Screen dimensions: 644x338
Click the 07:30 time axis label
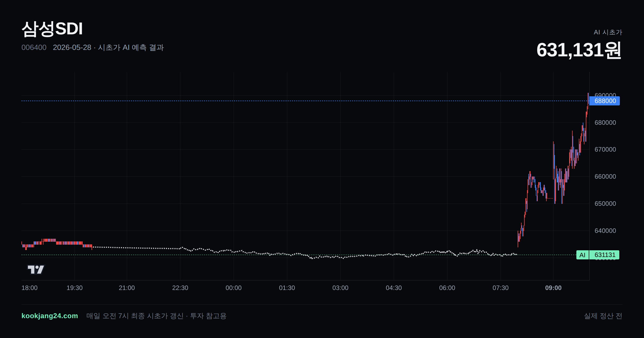tap(501, 288)
